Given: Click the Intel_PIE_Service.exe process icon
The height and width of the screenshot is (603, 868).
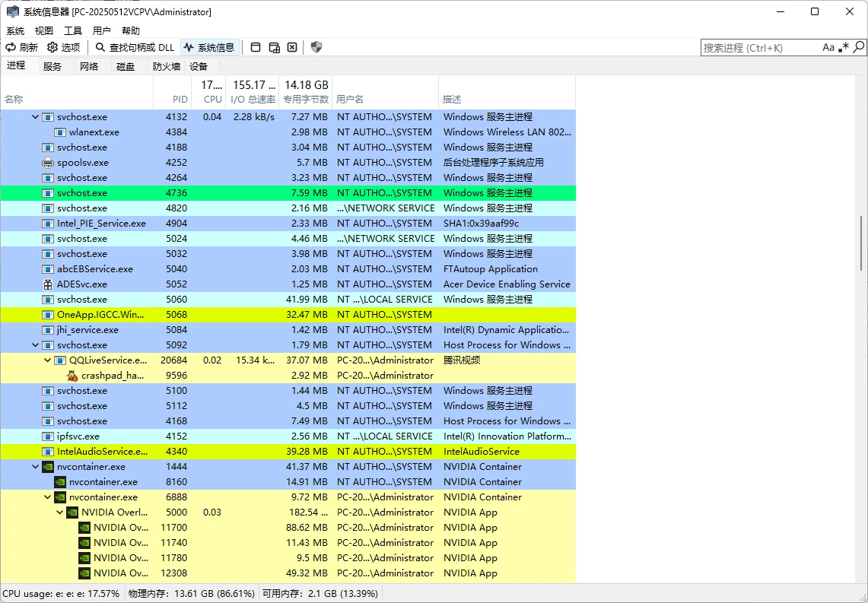Looking at the screenshot, I should pos(48,224).
